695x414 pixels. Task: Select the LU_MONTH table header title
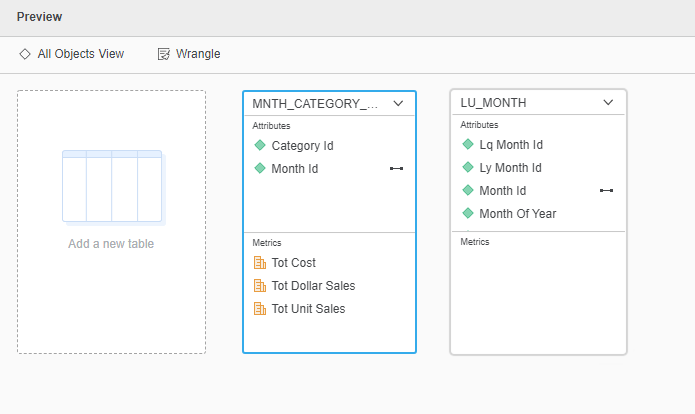[493, 103]
